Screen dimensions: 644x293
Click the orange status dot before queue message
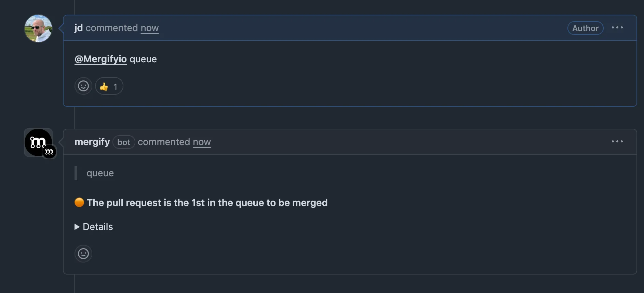79,202
